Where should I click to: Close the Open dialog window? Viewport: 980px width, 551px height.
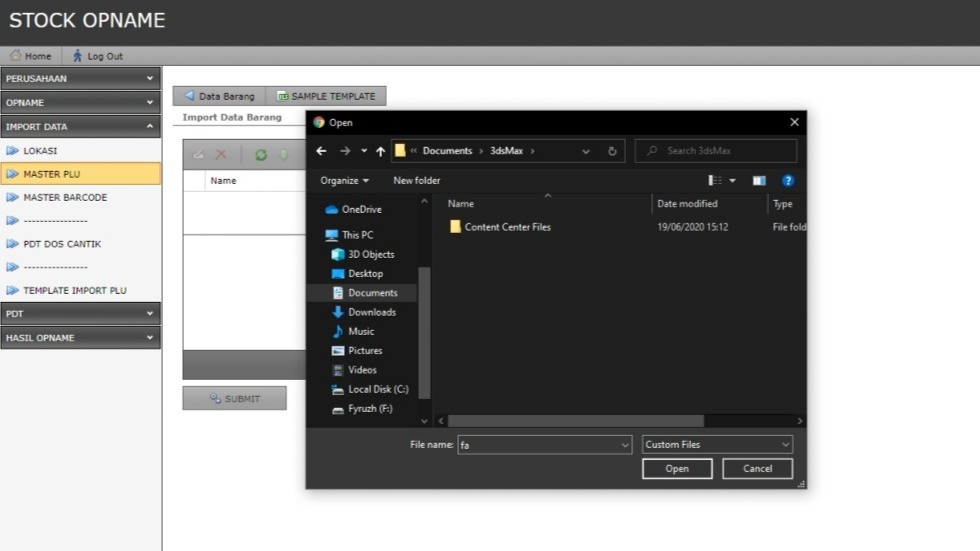[794, 122]
